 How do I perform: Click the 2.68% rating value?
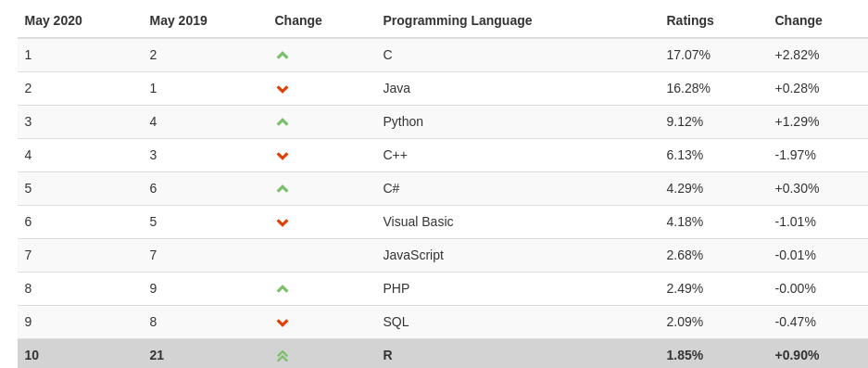[685, 255]
